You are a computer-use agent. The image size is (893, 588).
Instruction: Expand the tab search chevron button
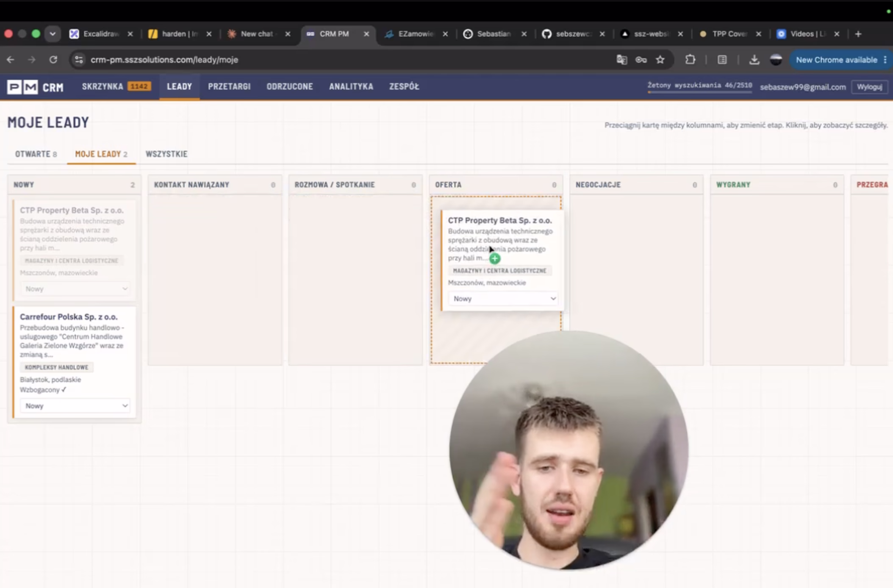pyautogui.click(x=53, y=34)
